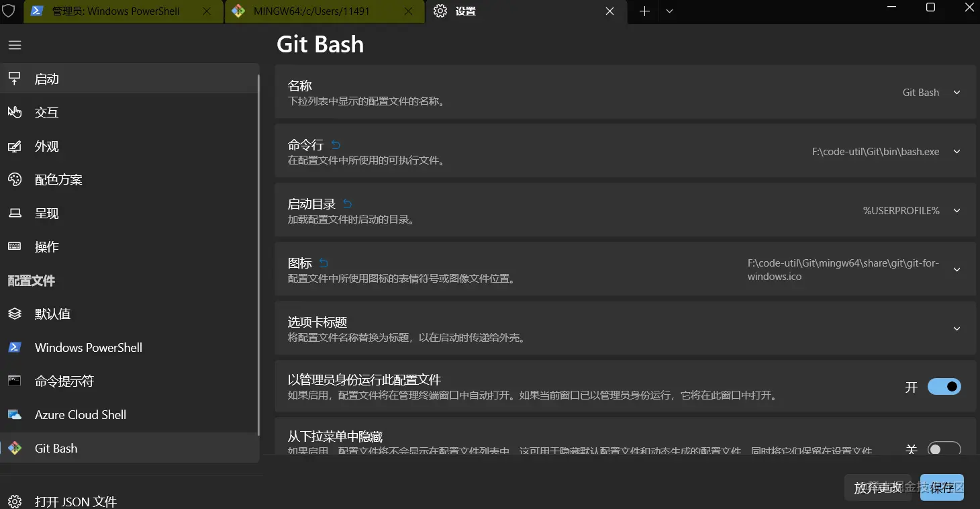
Task: Click the 配色方案 palette icon
Action: [x=15, y=179]
